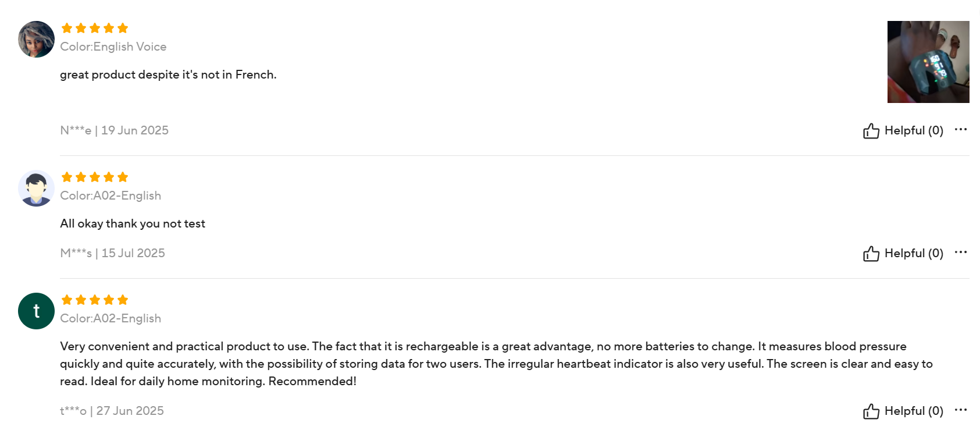Open review photo of wrist blood pressure monitor

[x=928, y=62]
